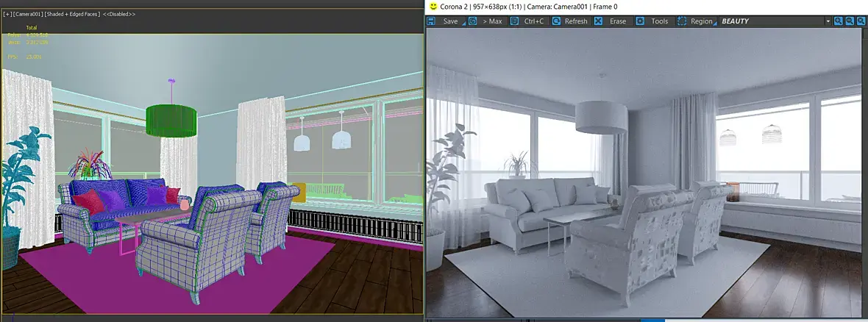Click the Corona smiley icon in title bar
Screen dimensions: 868x322
[433, 7]
